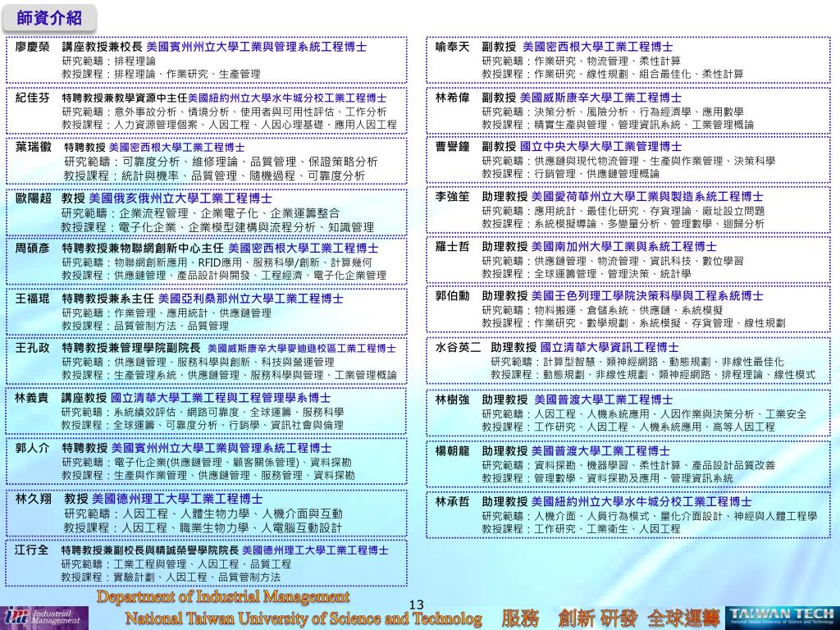Click the name 江行全
The height and width of the screenshot is (630, 840).
click(32, 550)
